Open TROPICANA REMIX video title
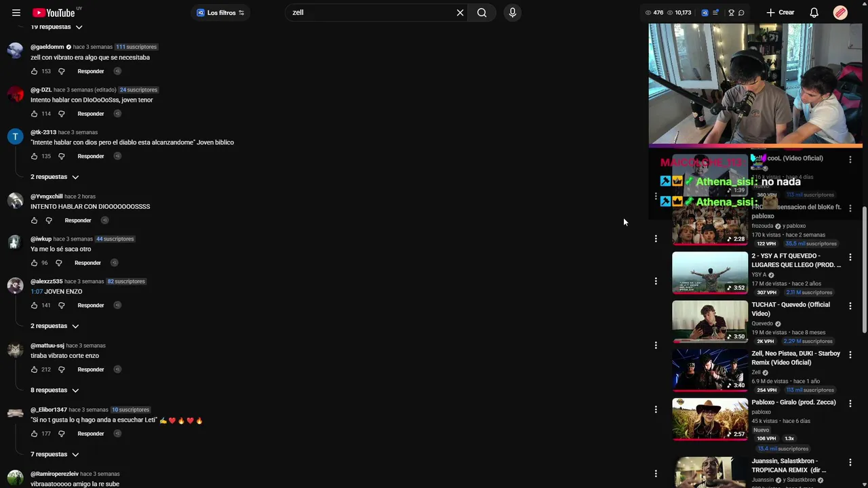This screenshot has height=488, width=868. tap(789, 465)
